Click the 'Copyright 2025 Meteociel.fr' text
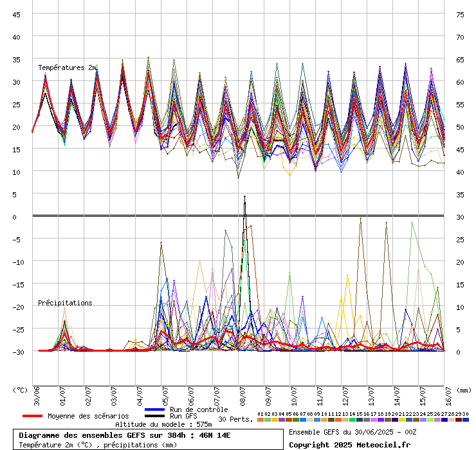Viewport: 476px width, 450px height. 349,444
